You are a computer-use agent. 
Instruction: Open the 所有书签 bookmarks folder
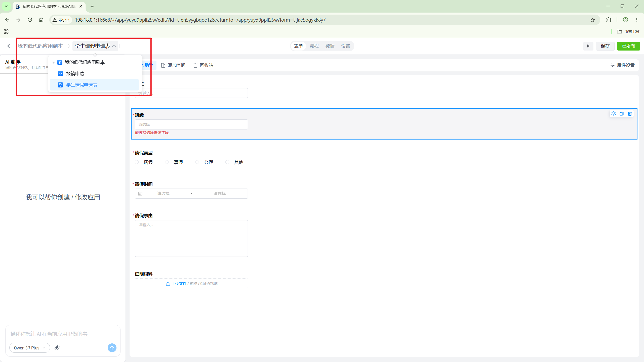[628, 31]
